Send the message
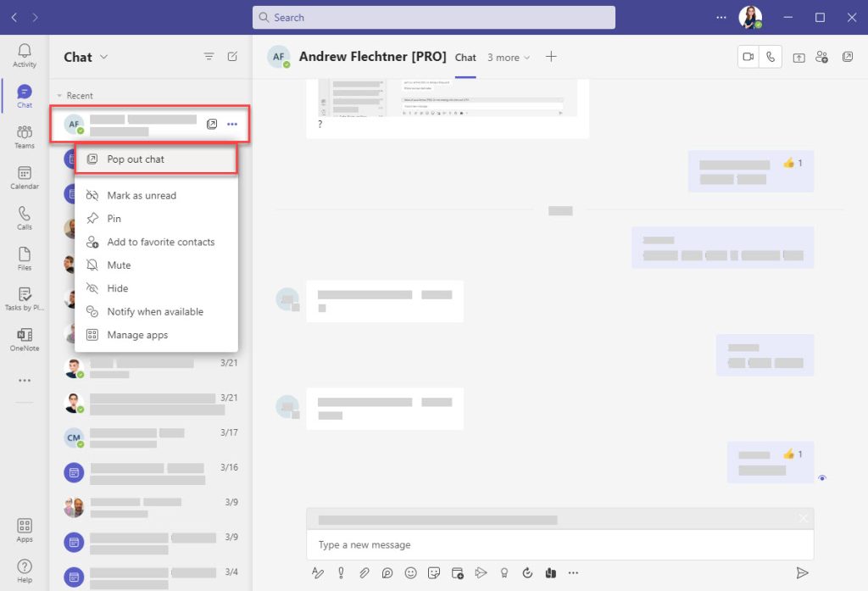Screen dimensions: 868x591 (802, 572)
